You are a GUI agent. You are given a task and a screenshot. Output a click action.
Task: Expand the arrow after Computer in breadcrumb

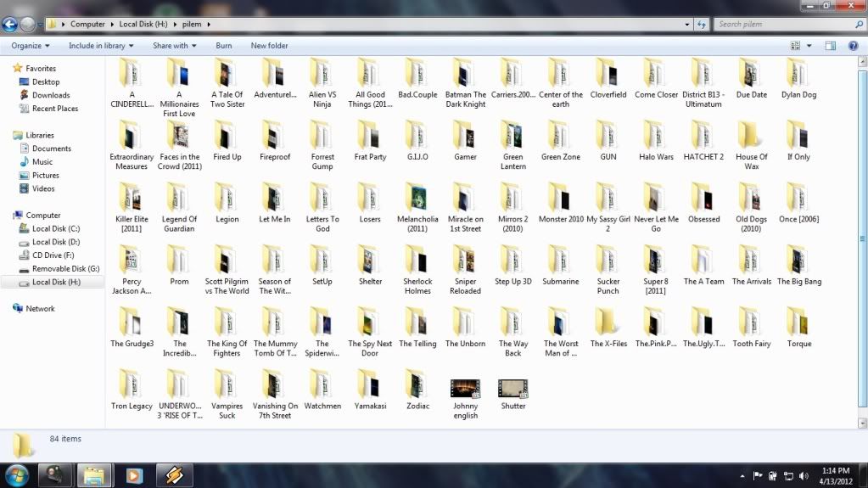coord(112,25)
